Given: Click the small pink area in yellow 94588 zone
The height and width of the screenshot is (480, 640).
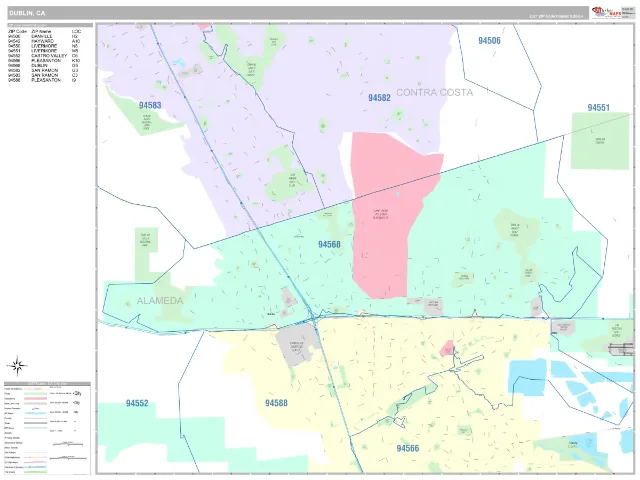Looking at the screenshot, I should pos(447,349).
